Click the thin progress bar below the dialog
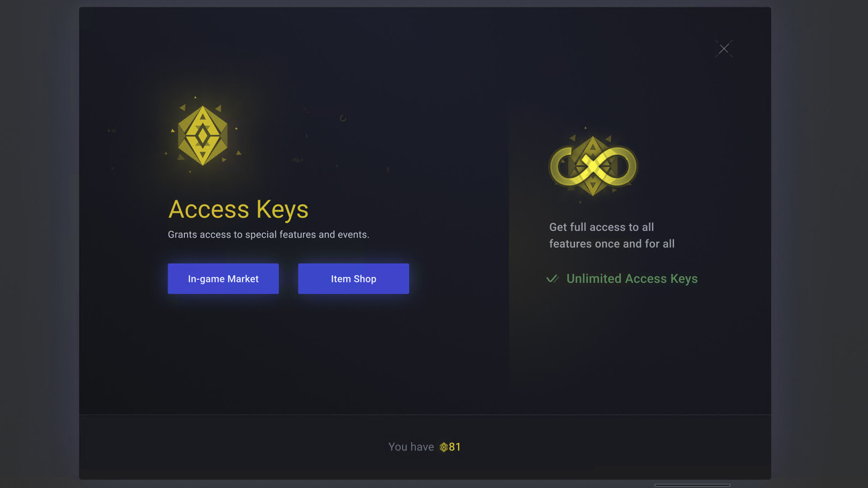Screen dimensions: 868x488 (692, 485)
